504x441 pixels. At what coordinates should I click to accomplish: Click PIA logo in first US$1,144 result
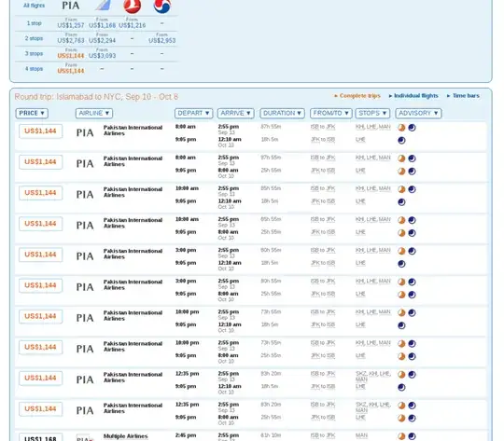tap(85, 132)
